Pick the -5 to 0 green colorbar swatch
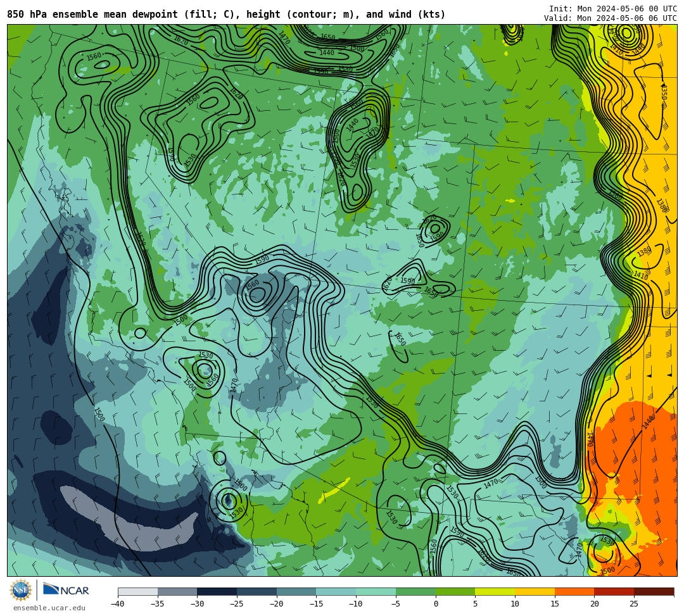Image resolution: width=684 pixels, height=616 pixels. [415, 591]
